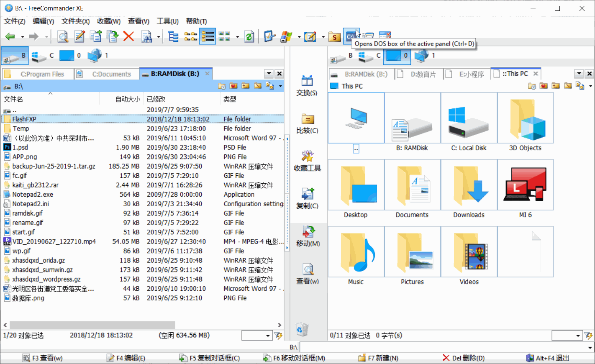Image resolution: width=595 pixels, height=364 pixels.
Task: Toggle the thumbnails view toolbar button
Action: point(224,37)
